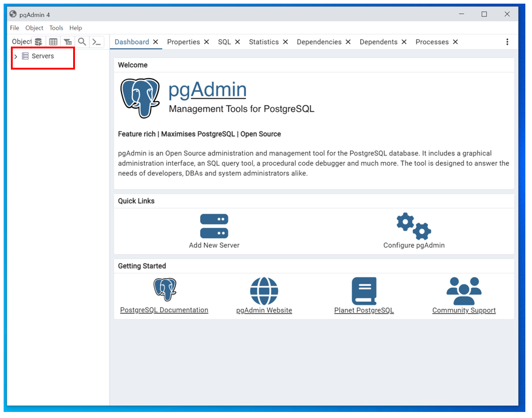Click the PostgreSQL Documentation elephant icon
Viewport: 532px width, 418px height.
(x=165, y=290)
